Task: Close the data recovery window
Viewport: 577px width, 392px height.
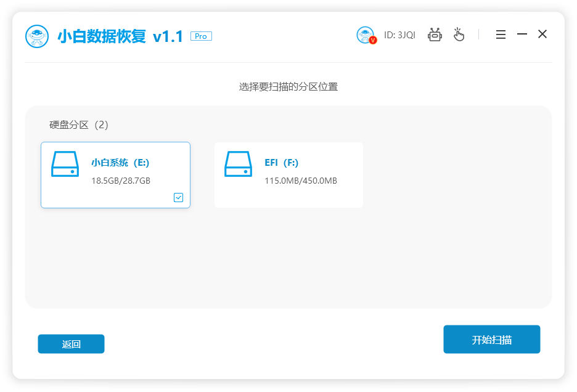Action: point(542,35)
